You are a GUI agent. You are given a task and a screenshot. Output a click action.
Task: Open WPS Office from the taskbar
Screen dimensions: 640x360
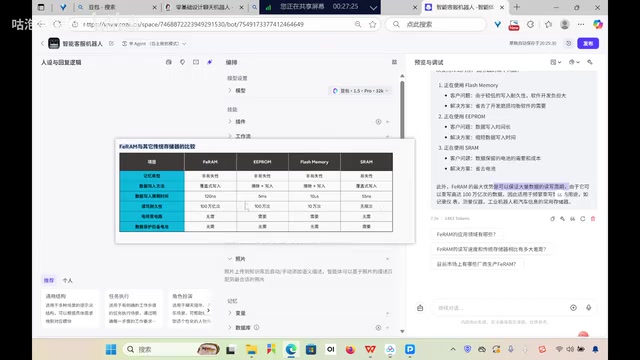370,349
